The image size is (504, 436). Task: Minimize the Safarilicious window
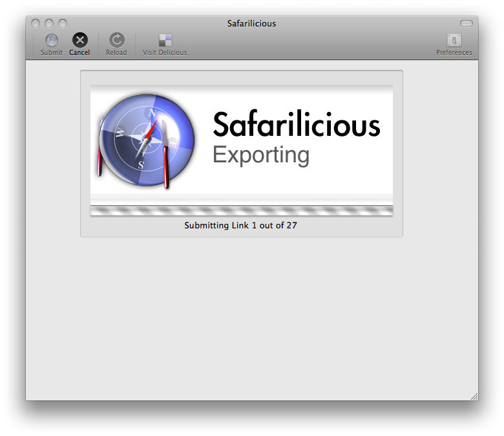coord(49,23)
